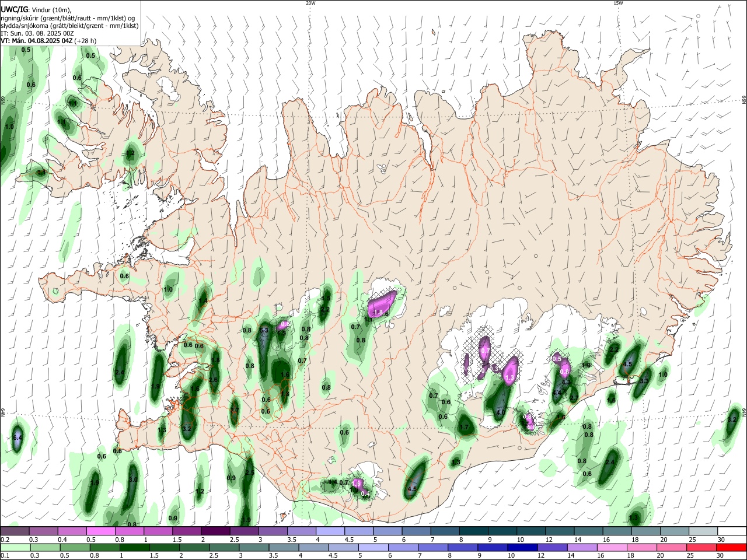This screenshot has width=747, height=560.
Task: Click the UWC/IG title text
Action: [14, 9]
